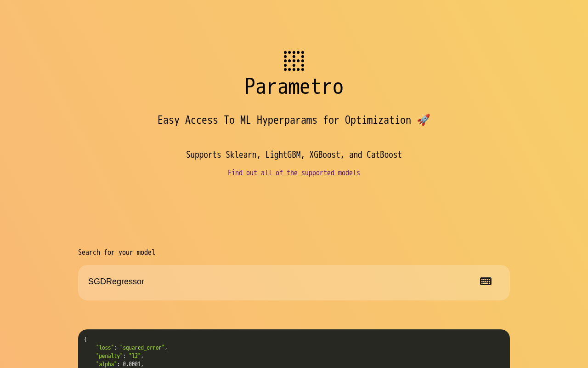Click the "alpha": 0.0001 code line

tap(120, 364)
